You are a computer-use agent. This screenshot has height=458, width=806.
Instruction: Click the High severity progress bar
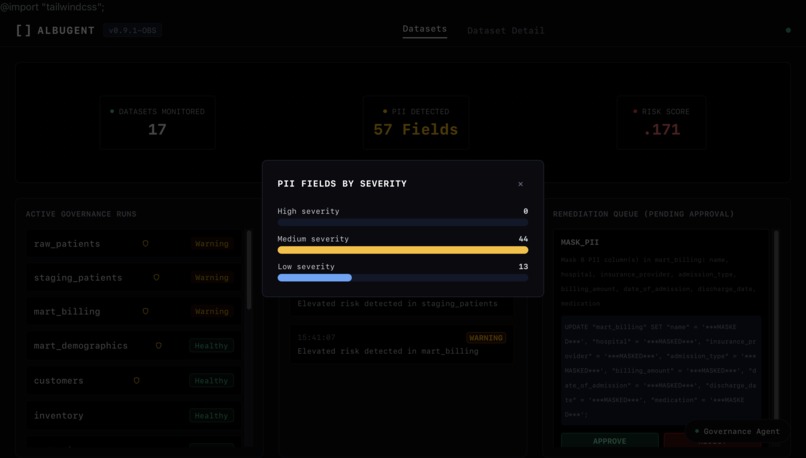click(x=402, y=223)
